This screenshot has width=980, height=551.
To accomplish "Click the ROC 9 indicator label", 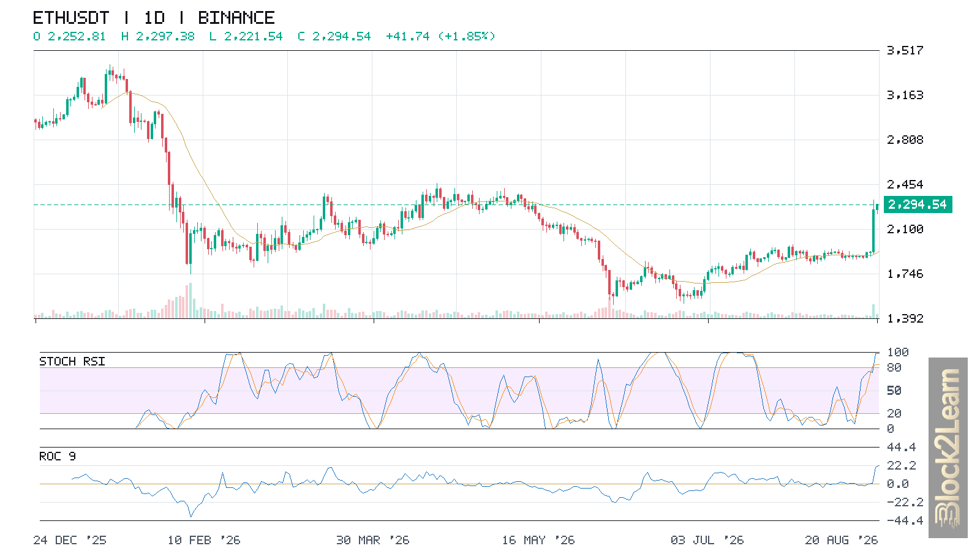I will pyautogui.click(x=58, y=456).
